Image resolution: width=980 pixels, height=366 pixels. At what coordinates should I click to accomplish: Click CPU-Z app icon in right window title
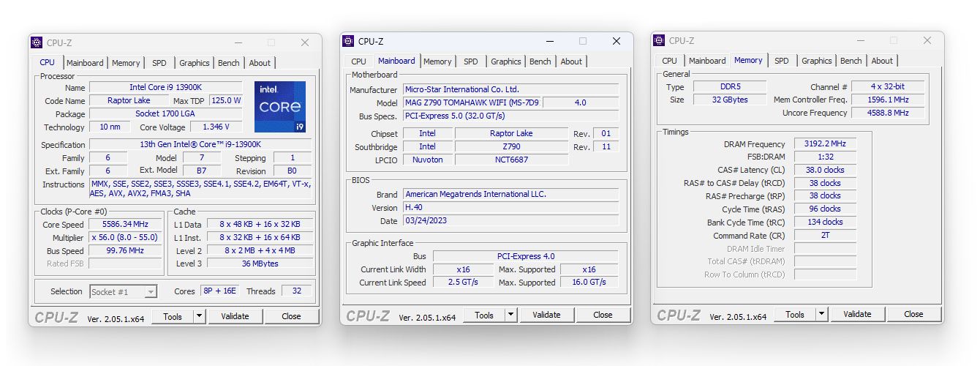pyautogui.click(x=660, y=40)
